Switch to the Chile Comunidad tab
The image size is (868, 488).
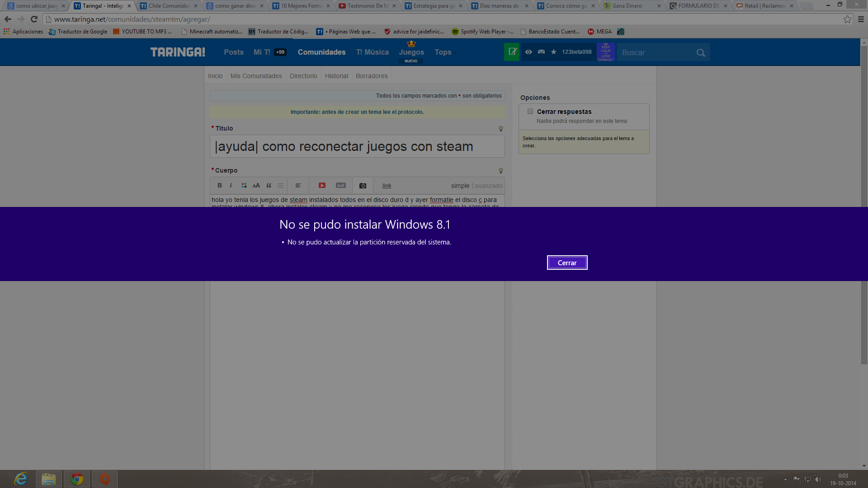click(x=169, y=6)
